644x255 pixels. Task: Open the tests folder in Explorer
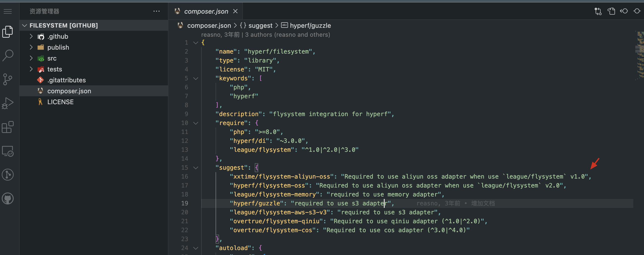(55, 69)
